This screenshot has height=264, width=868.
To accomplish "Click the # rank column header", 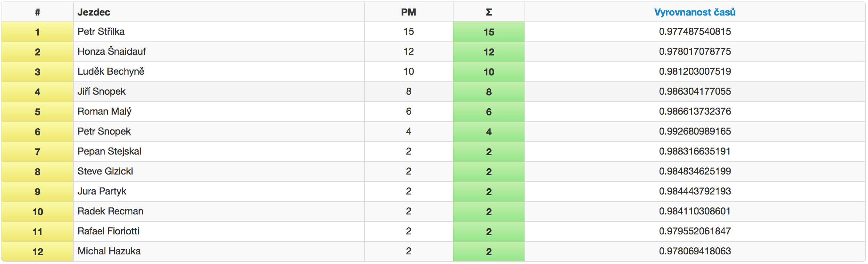I will tap(37, 12).
